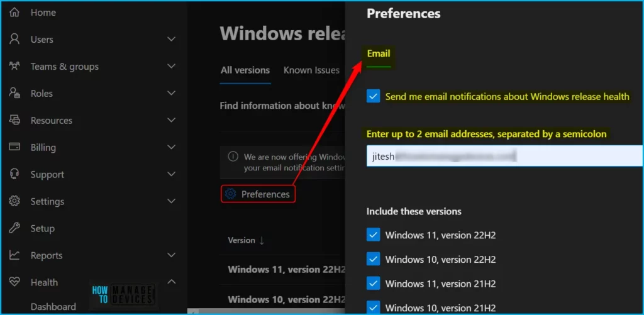
Task: Click the info icon in the notification banner
Action: 233,157
